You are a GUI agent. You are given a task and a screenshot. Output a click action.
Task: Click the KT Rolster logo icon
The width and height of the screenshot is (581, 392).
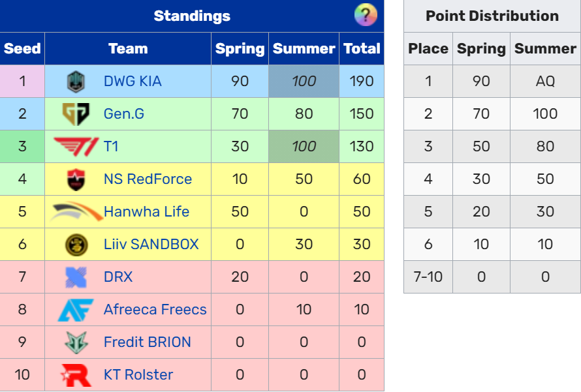[x=76, y=375]
